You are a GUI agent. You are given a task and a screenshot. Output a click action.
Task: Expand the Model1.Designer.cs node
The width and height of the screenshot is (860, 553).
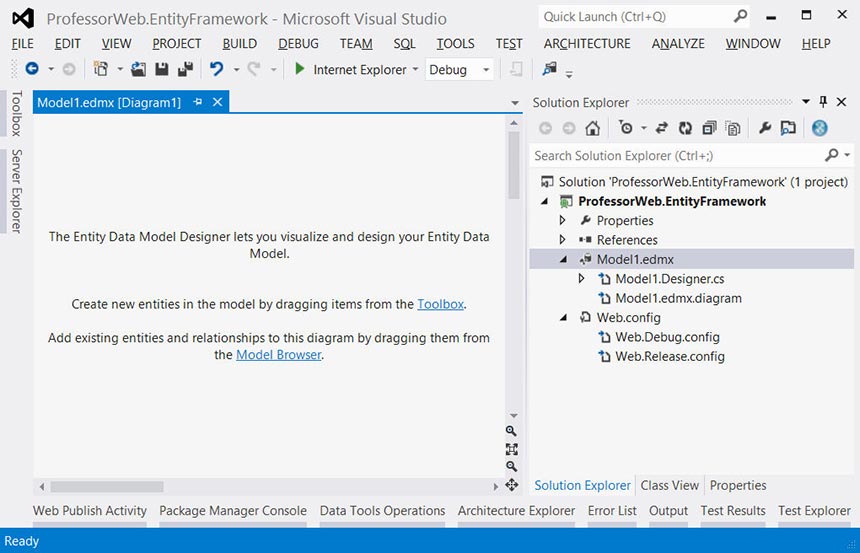[x=581, y=279]
